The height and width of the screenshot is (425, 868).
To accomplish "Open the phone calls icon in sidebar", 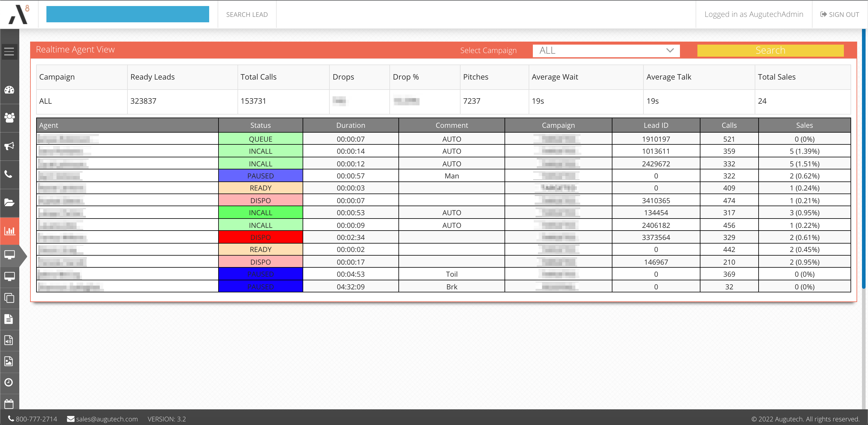I will point(9,175).
